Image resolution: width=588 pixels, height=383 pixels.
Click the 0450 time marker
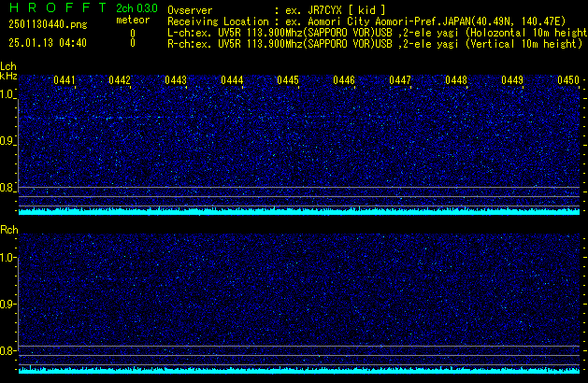tap(568, 80)
